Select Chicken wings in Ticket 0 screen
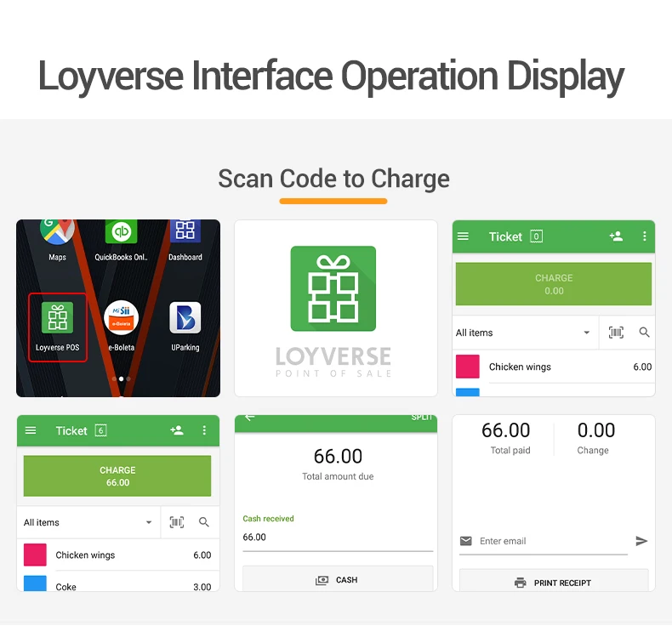 [x=553, y=367]
